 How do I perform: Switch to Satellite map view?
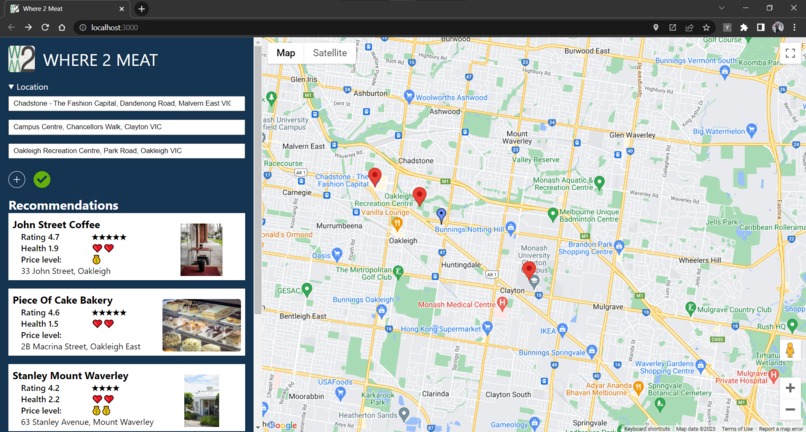pyautogui.click(x=330, y=53)
